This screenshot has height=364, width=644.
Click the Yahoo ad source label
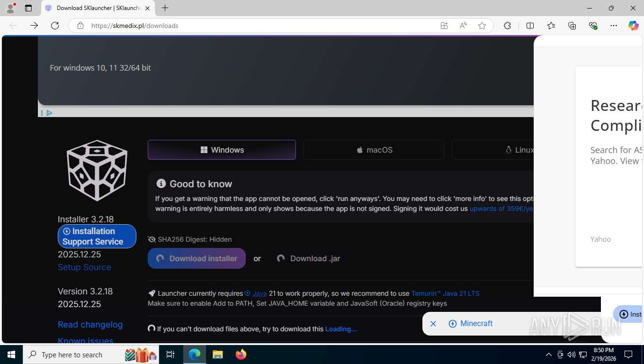tap(600, 239)
